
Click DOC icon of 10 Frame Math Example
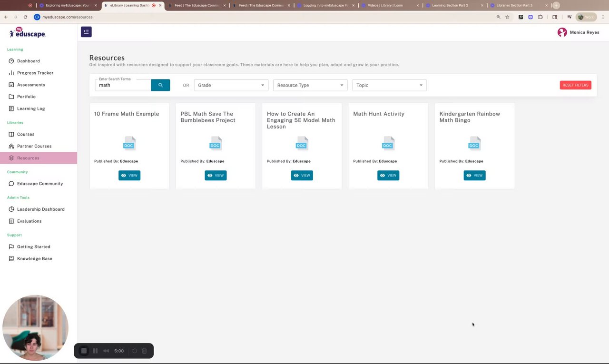(x=129, y=143)
